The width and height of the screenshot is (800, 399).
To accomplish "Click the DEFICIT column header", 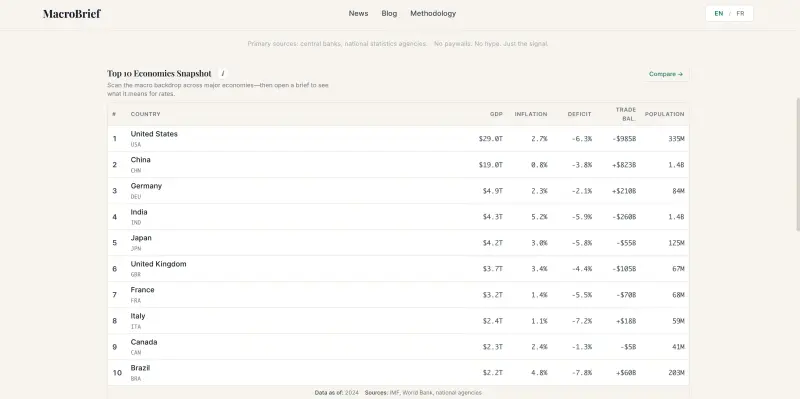I will pos(580,114).
